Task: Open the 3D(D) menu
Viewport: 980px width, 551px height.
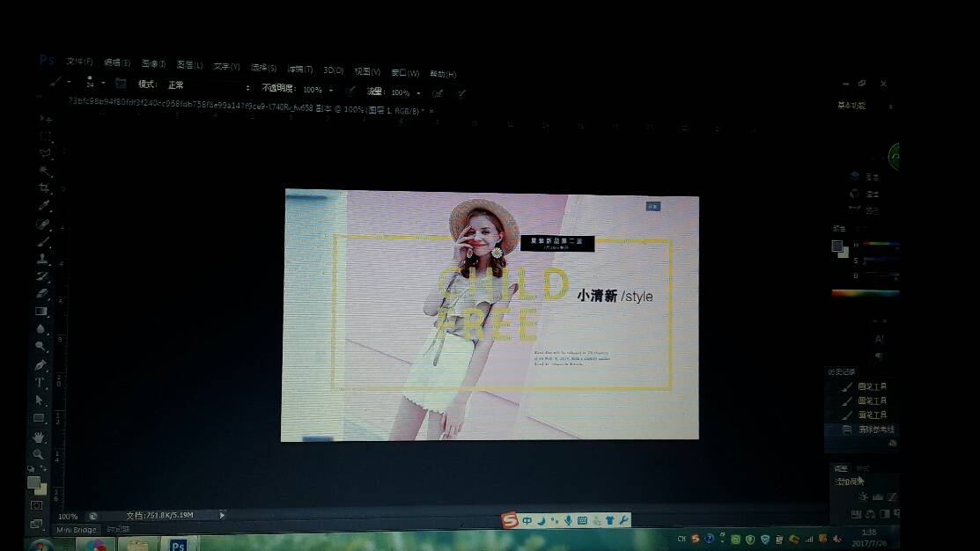Action: pyautogui.click(x=333, y=70)
